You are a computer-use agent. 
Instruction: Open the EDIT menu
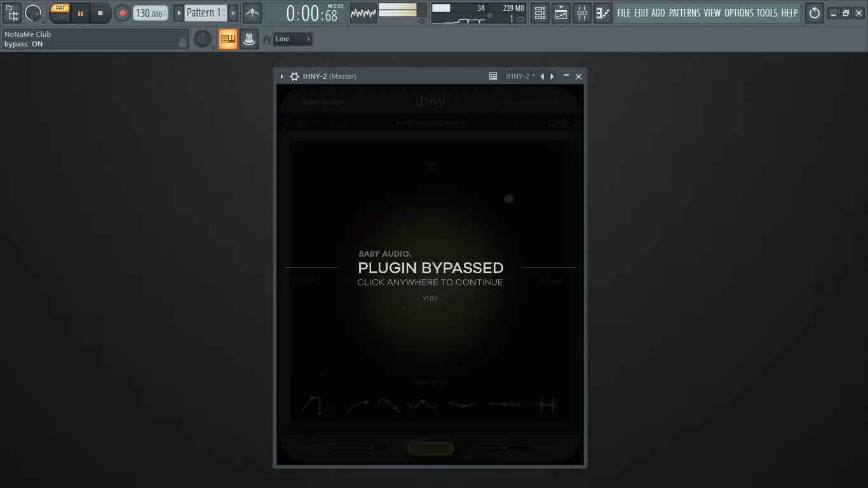[642, 13]
